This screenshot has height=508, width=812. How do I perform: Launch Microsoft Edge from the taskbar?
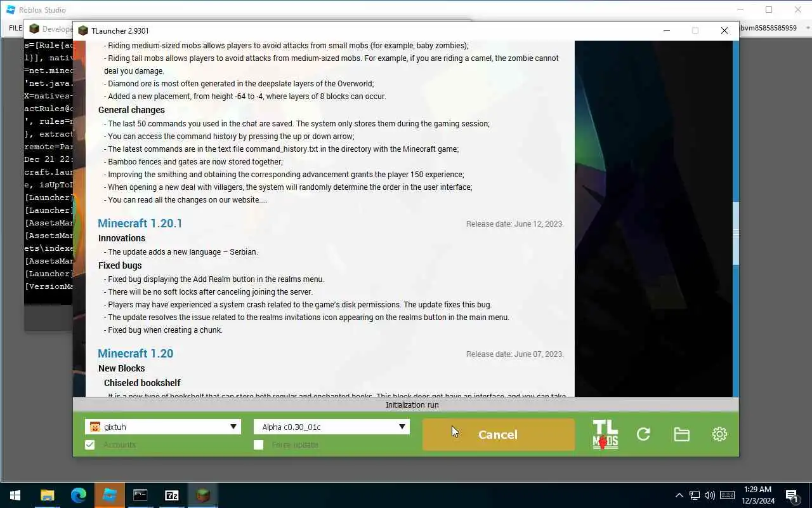coord(79,495)
